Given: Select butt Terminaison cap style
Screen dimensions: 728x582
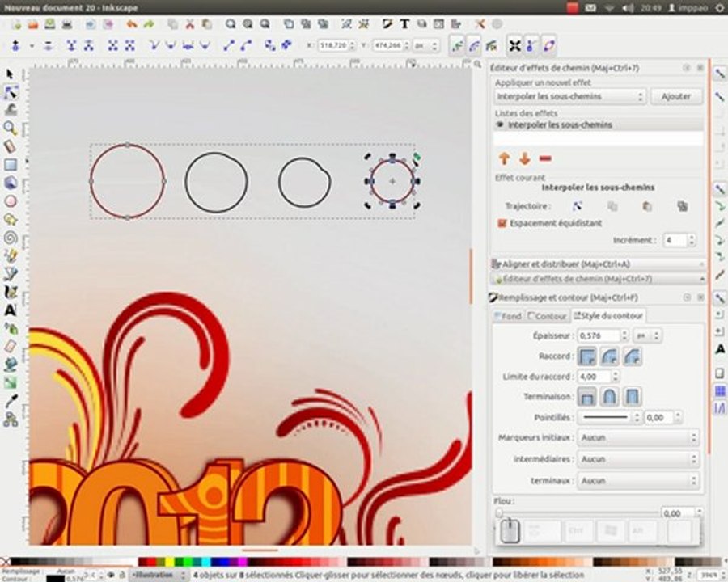Looking at the screenshot, I should [587, 397].
